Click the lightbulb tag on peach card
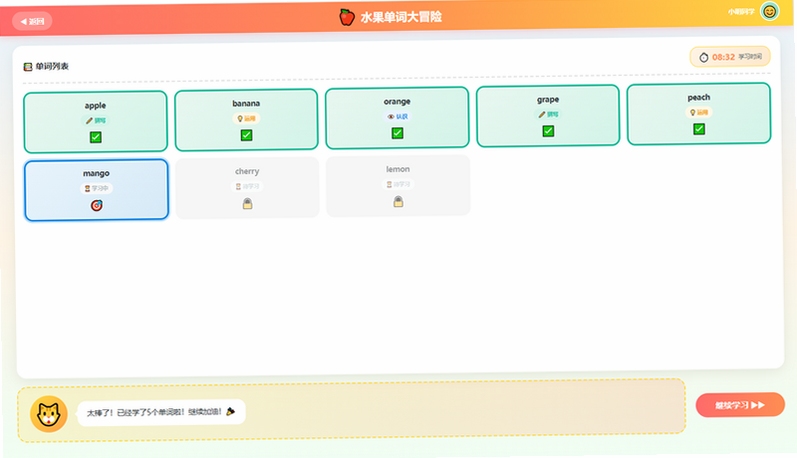Viewport: 797px width, 458px height. (x=699, y=112)
